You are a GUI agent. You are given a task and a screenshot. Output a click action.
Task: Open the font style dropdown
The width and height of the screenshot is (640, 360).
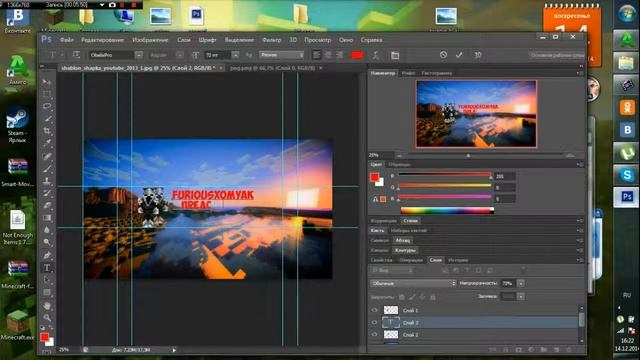pos(180,55)
